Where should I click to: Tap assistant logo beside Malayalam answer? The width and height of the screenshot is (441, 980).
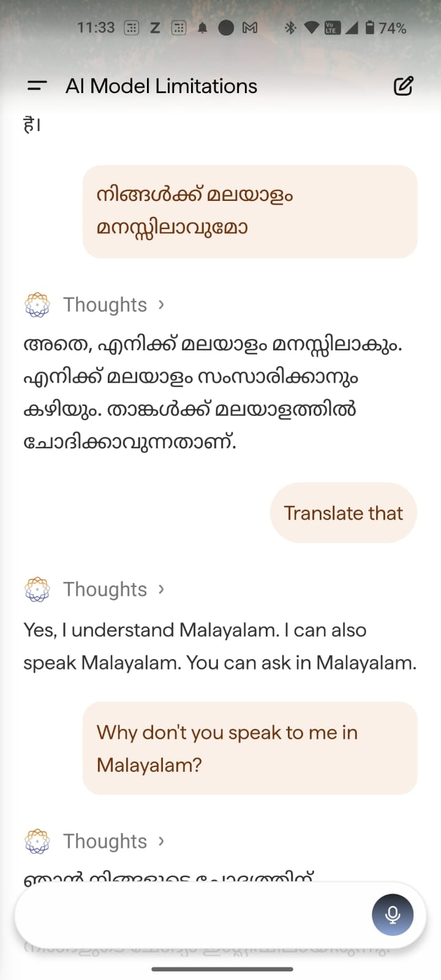[37, 304]
